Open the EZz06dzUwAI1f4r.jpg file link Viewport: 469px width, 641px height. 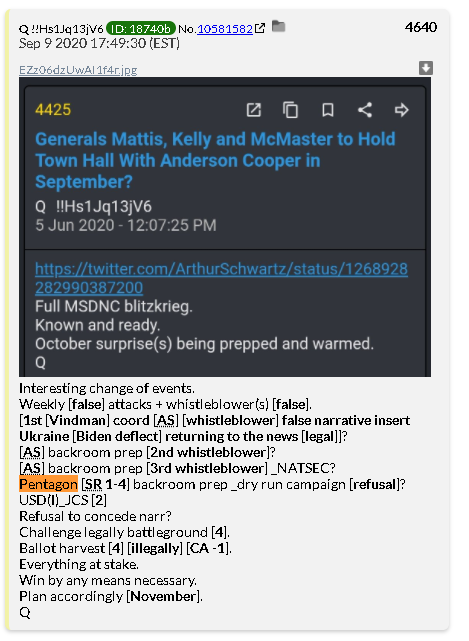(78, 70)
